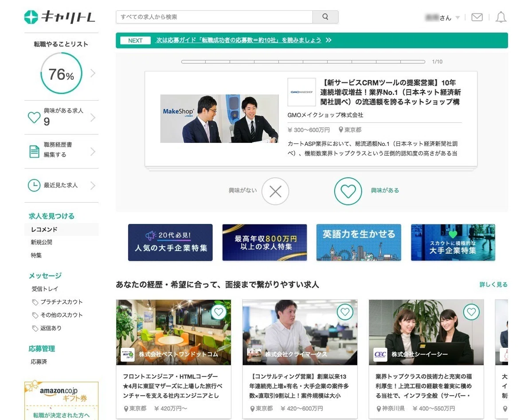Expand the 76% progress chevron

93,73
